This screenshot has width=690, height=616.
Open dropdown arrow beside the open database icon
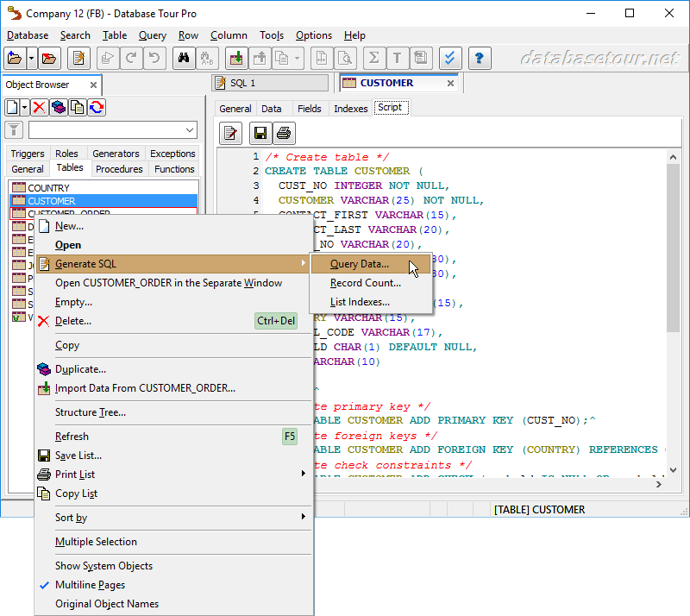point(32,59)
